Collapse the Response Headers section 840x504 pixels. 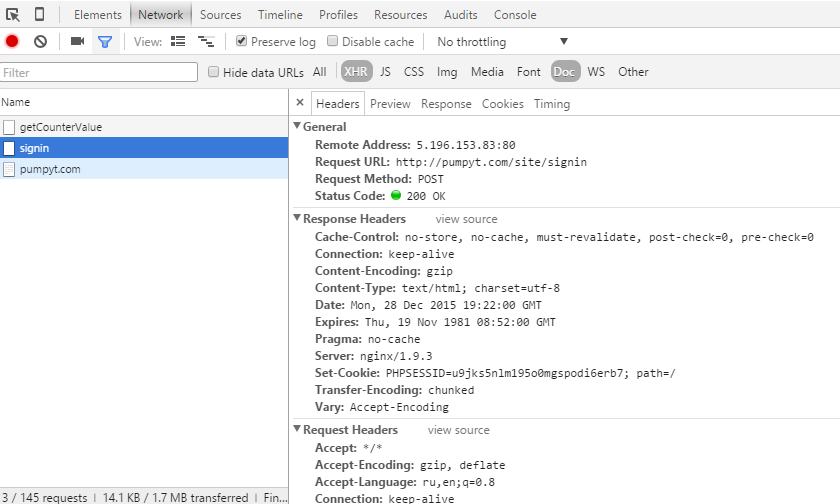tap(297, 219)
